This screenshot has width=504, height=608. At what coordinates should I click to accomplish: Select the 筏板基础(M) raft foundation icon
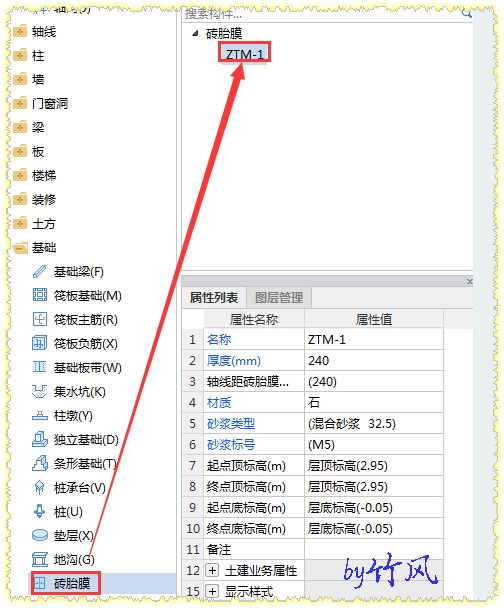pos(39,295)
